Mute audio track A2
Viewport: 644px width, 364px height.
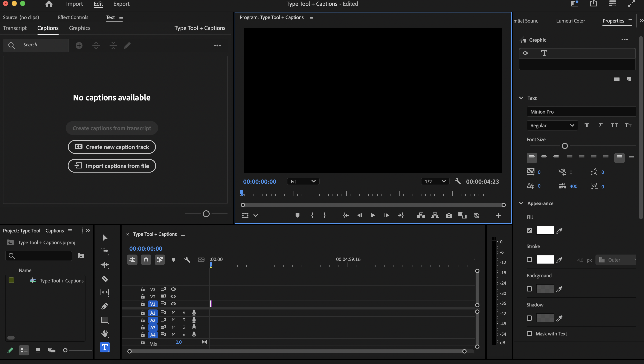[173, 320]
